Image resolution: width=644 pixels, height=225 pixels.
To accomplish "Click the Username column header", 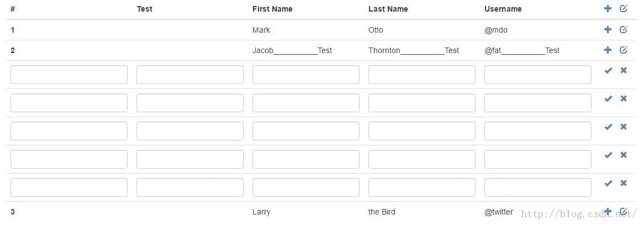I will click(503, 9).
